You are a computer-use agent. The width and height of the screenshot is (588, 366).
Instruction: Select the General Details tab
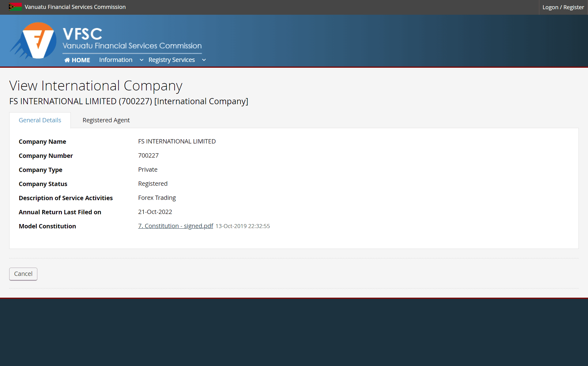[x=40, y=120]
